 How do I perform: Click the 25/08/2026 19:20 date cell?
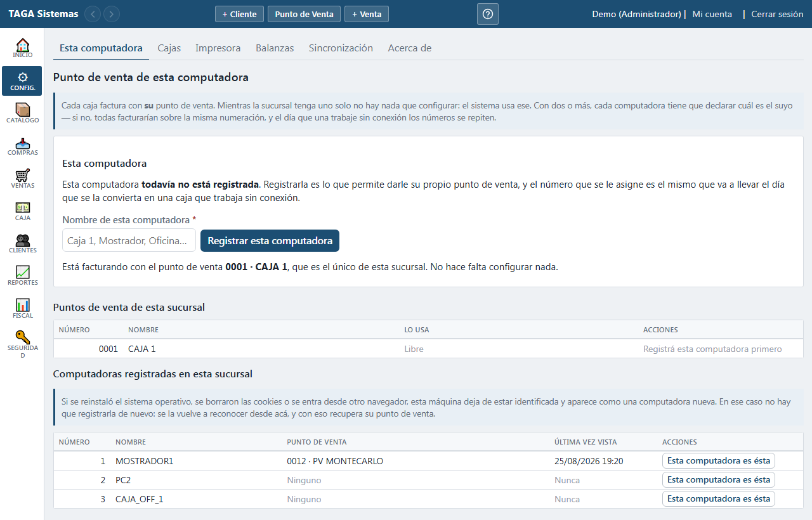[589, 461]
